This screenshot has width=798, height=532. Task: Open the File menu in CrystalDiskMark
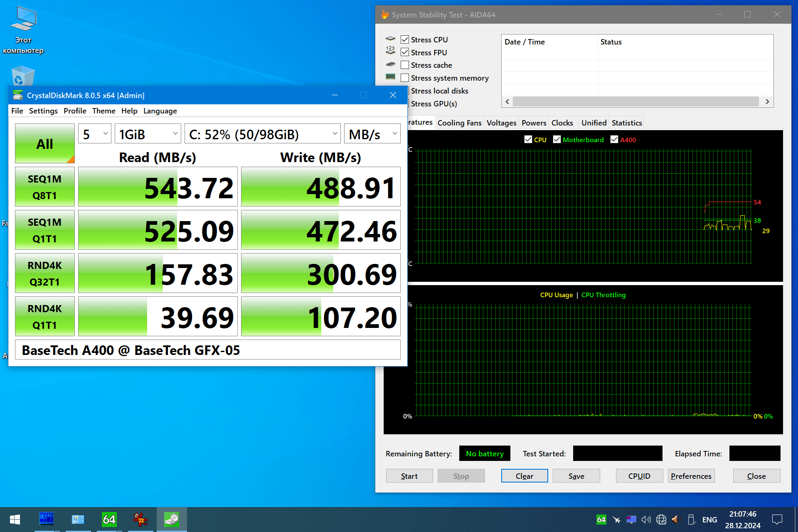(x=17, y=111)
